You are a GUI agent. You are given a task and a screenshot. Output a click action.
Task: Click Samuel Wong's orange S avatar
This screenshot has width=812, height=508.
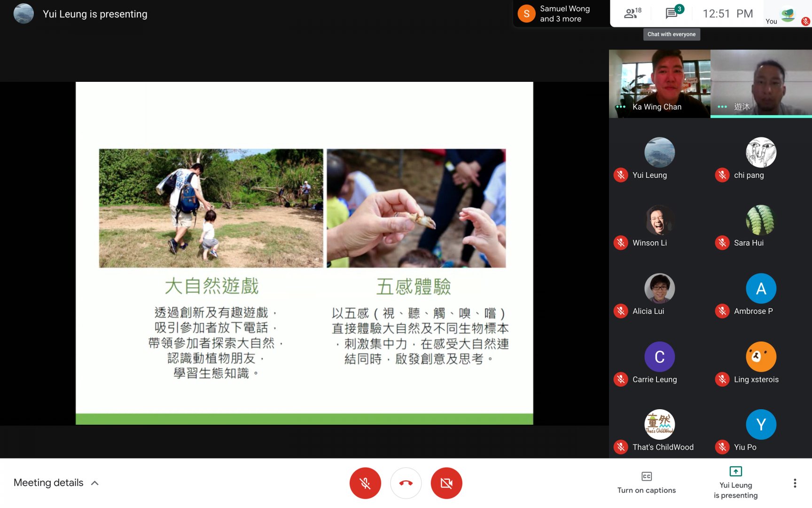(x=526, y=14)
